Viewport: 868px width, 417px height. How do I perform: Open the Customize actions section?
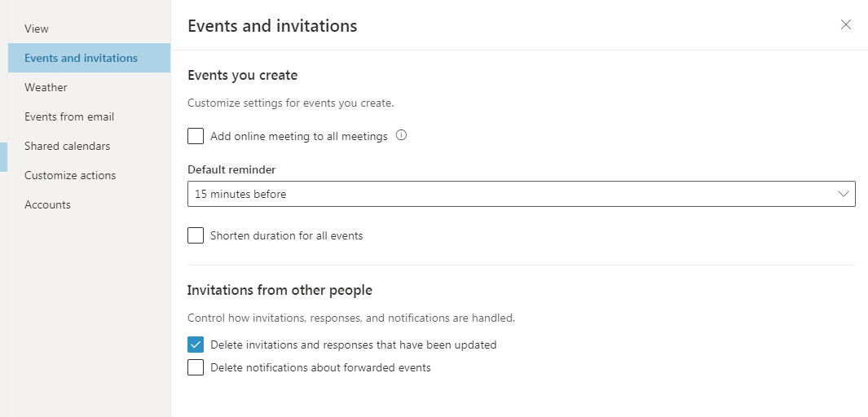coord(70,175)
